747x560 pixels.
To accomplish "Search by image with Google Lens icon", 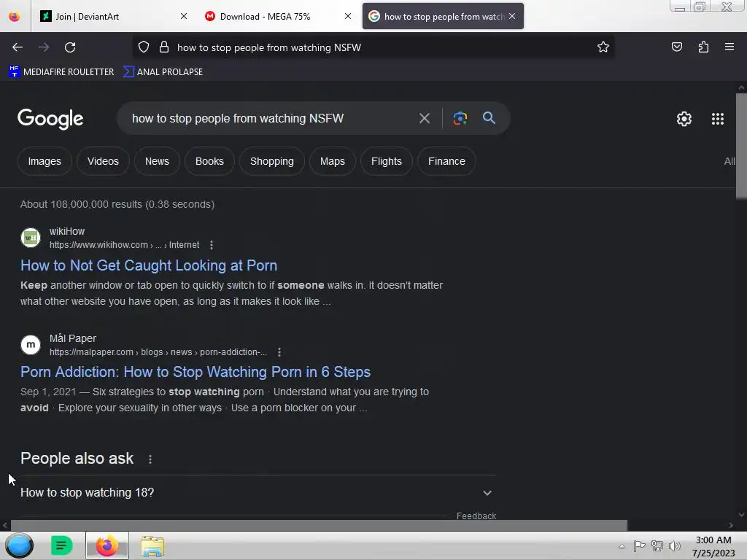I will click(460, 118).
